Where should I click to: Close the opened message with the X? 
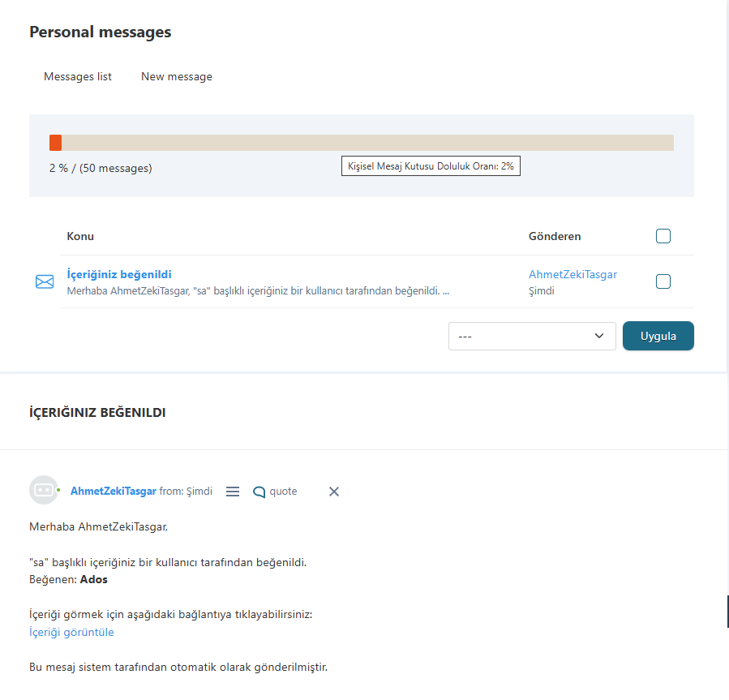click(x=334, y=492)
